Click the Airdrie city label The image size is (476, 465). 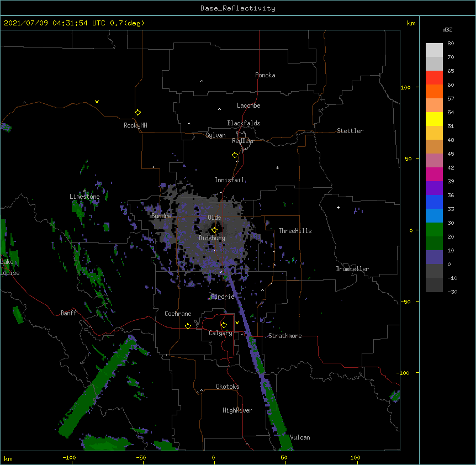pyautogui.click(x=223, y=297)
